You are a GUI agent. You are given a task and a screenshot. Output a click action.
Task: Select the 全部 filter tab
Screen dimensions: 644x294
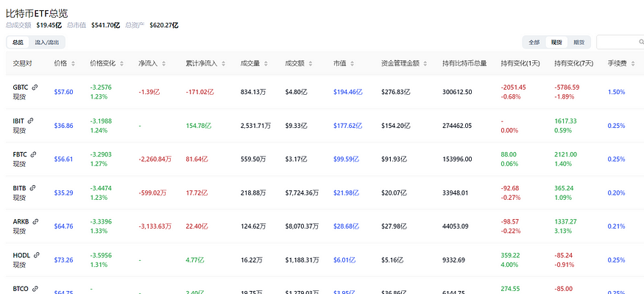(x=534, y=42)
